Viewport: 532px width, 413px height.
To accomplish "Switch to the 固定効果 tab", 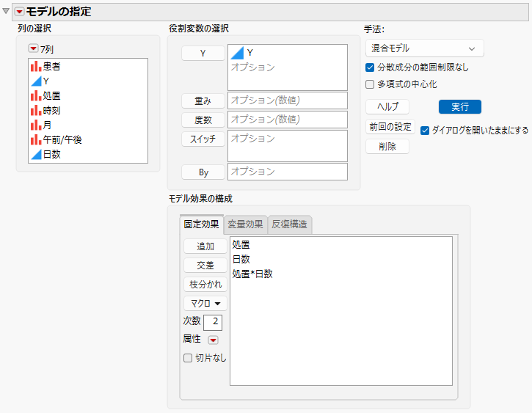I will [x=202, y=224].
